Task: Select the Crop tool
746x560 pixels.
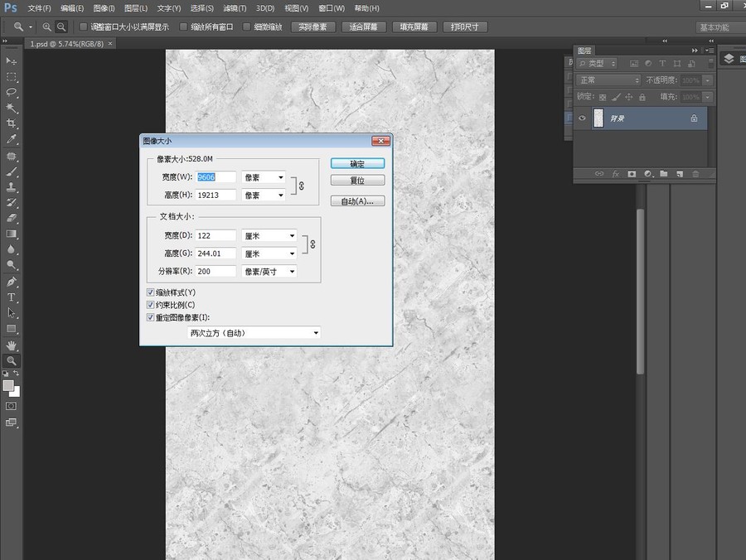Action: pos(11,123)
